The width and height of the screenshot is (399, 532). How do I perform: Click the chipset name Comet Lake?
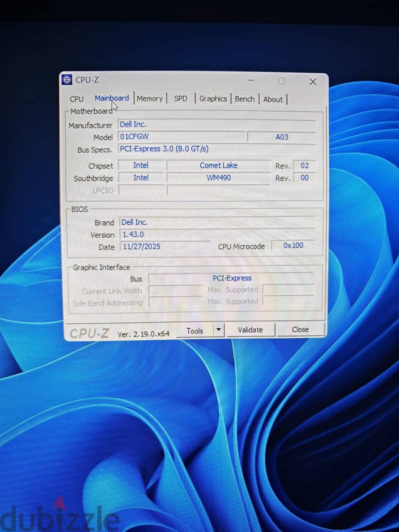pyautogui.click(x=218, y=165)
